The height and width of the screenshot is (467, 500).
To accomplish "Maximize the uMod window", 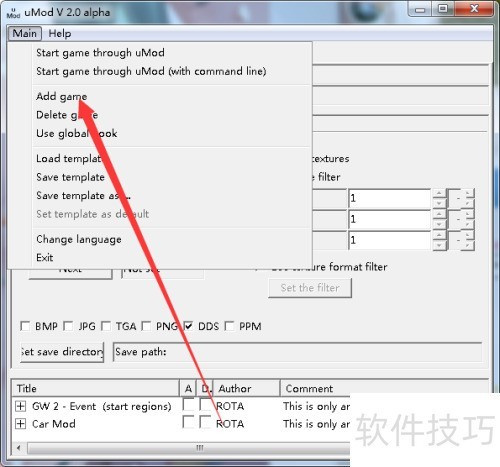I will tap(443, 9).
